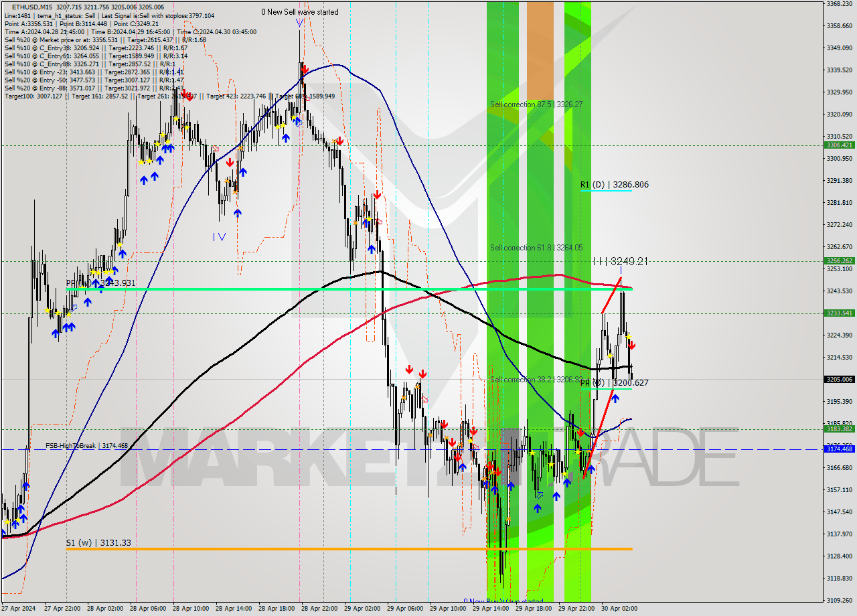Click the Sell correction 61.8 | 3264.05 label

pyautogui.click(x=536, y=248)
